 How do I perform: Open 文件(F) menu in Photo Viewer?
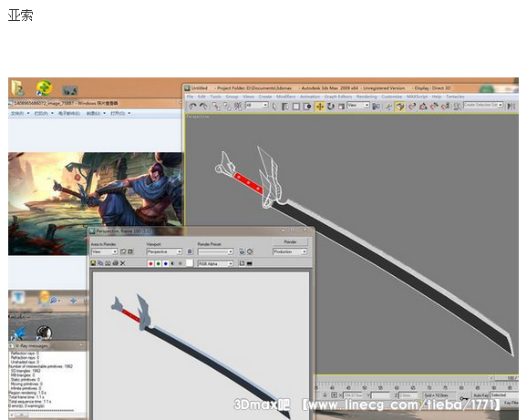19,114
